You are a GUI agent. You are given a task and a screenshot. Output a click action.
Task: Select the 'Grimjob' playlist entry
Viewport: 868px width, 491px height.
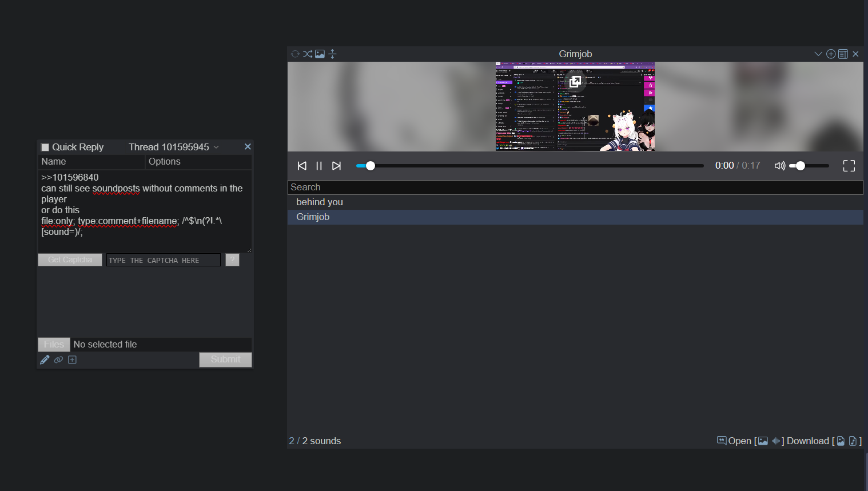(x=575, y=217)
